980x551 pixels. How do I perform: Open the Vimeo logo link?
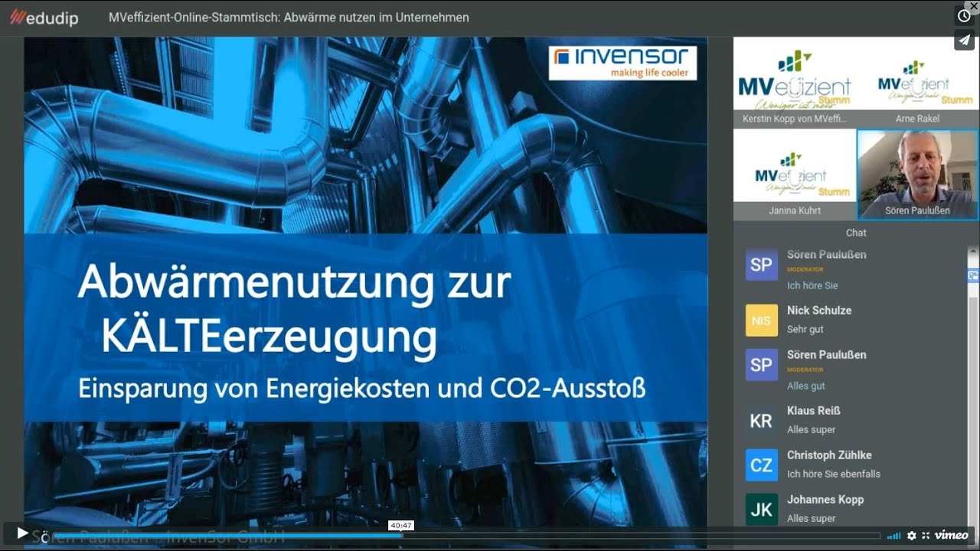coord(952,535)
